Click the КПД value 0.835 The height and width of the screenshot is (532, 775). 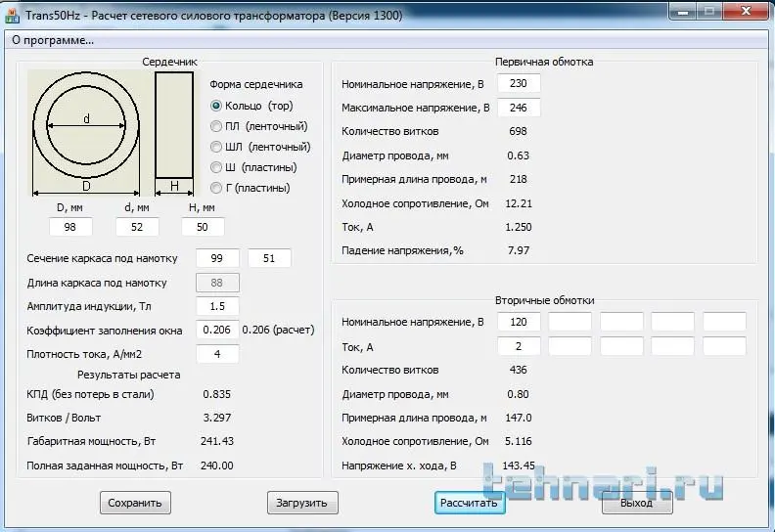(217, 394)
